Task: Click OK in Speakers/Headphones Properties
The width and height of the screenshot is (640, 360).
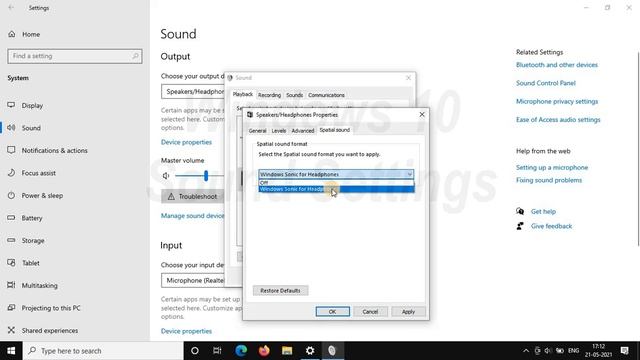Action: tap(333, 311)
